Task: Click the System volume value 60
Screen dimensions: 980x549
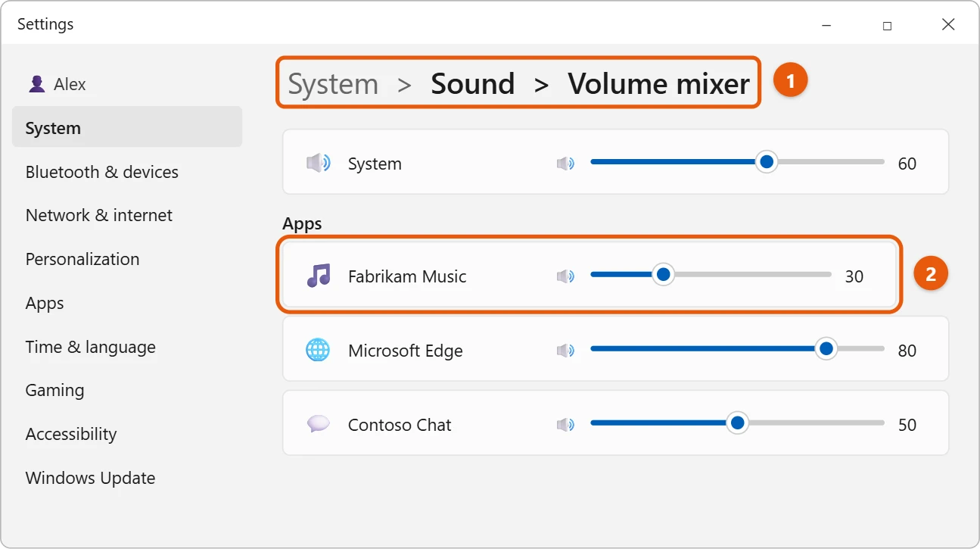Action: (907, 164)
